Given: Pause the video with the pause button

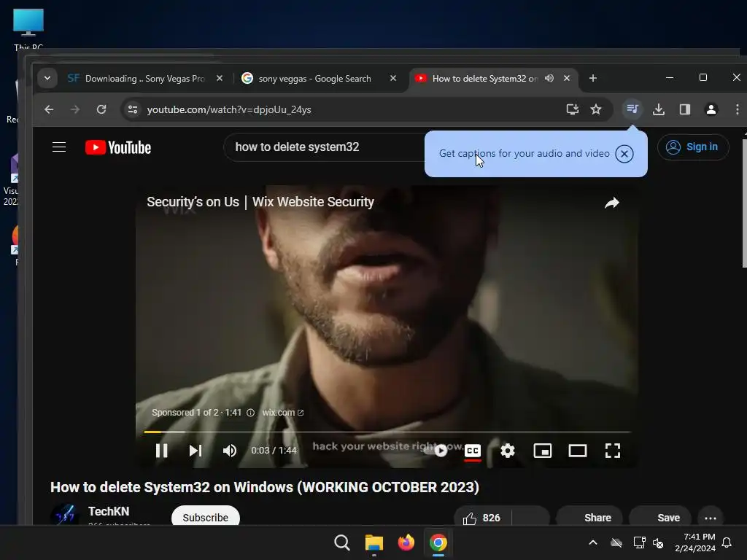Looking at the screenshot, I should 161,451.
